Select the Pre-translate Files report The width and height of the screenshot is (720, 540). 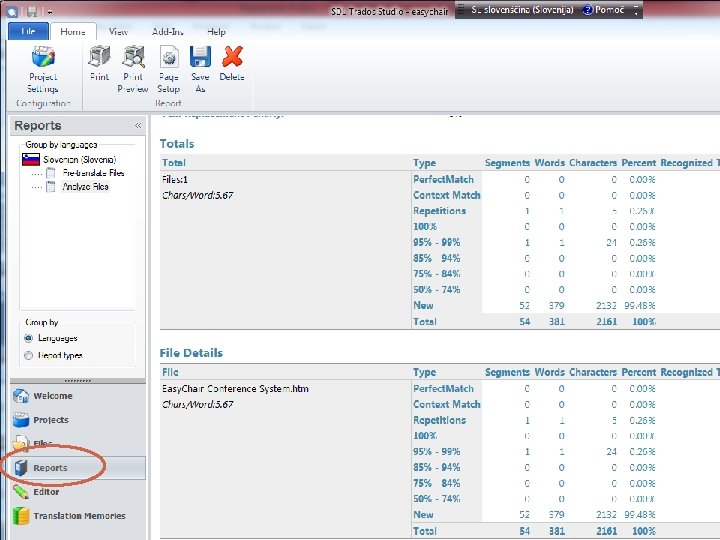[x=94, y=173]
